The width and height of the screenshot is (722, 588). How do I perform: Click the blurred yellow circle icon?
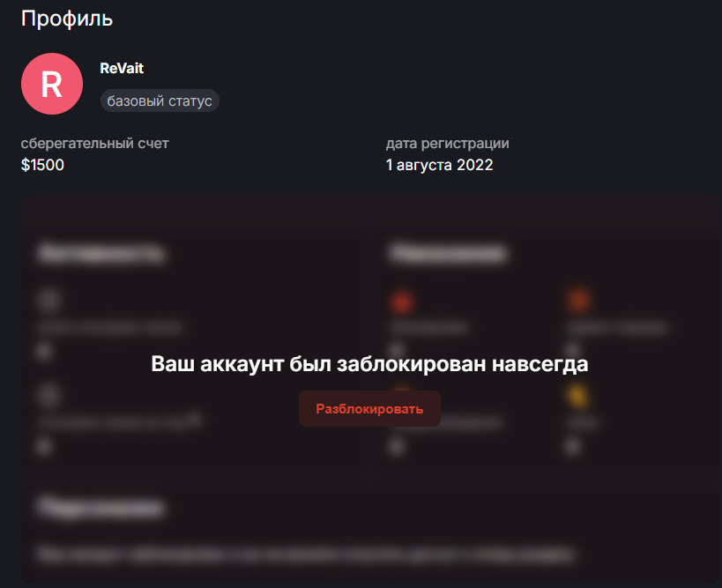(x=577, y=396)
